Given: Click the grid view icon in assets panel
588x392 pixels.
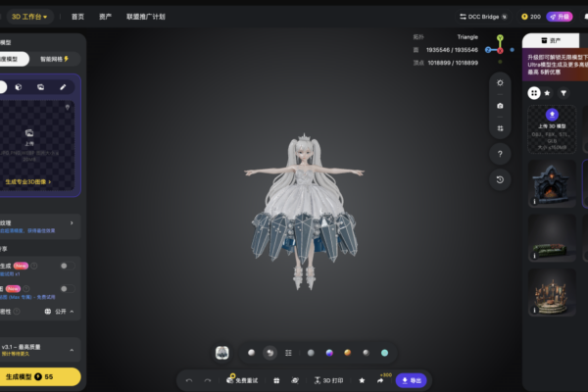Looking at the screenshot, I should pyautogui.click(x=534, y=93).
